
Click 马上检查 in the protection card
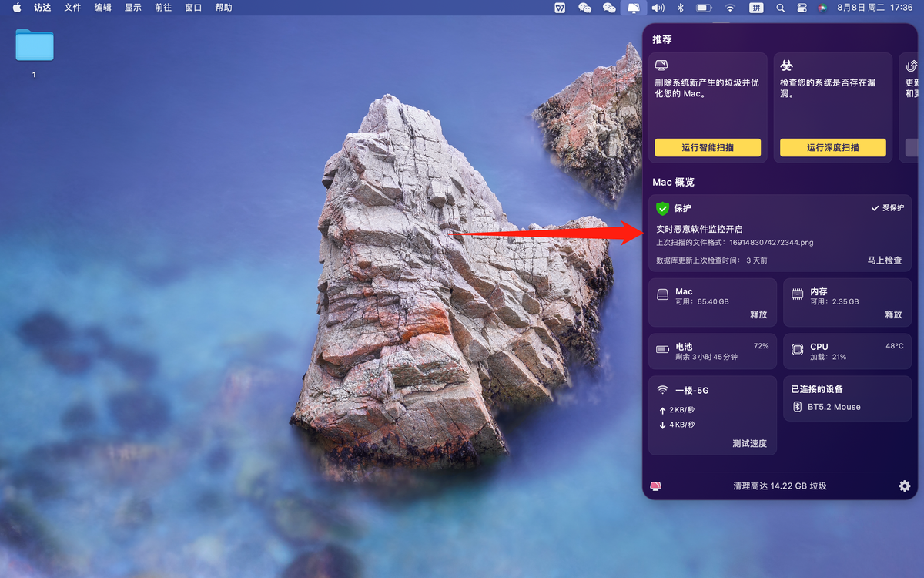[x=884, y=260]
